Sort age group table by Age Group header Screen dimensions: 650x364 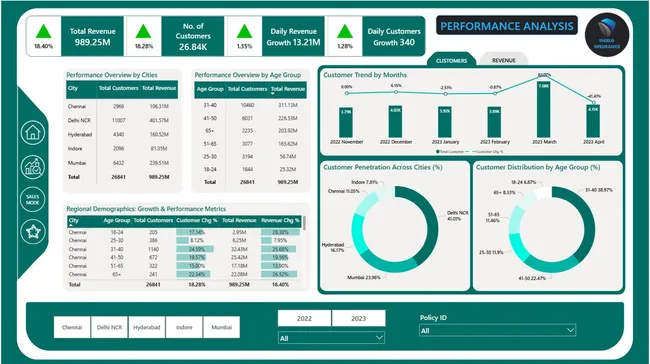pyautogui.click(x=210, y=89)
